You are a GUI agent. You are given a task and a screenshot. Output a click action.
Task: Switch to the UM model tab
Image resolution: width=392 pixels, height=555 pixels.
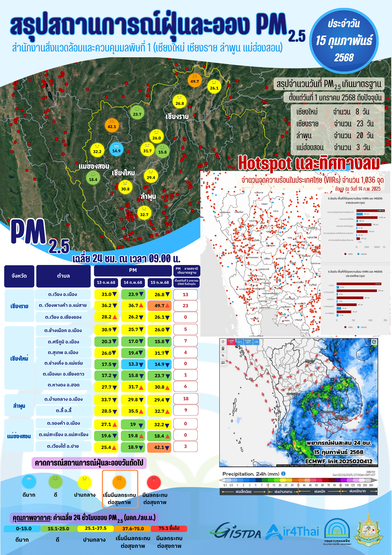pos(256,342)
